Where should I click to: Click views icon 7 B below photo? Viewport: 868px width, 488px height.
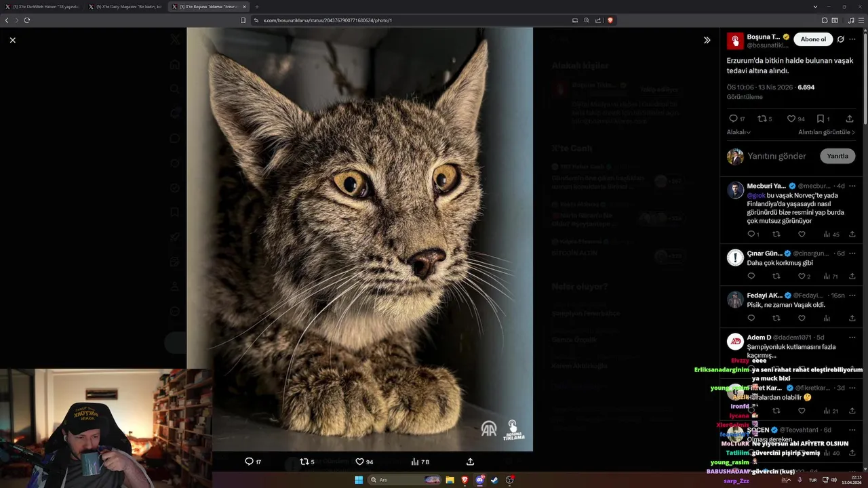420,462
